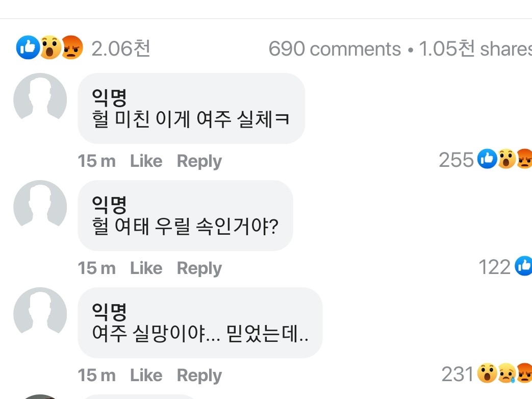Click the sad crying emoji beside the 231 count
Image resolution: width=532 pixels, height=399 pixels.
point(506,374)
